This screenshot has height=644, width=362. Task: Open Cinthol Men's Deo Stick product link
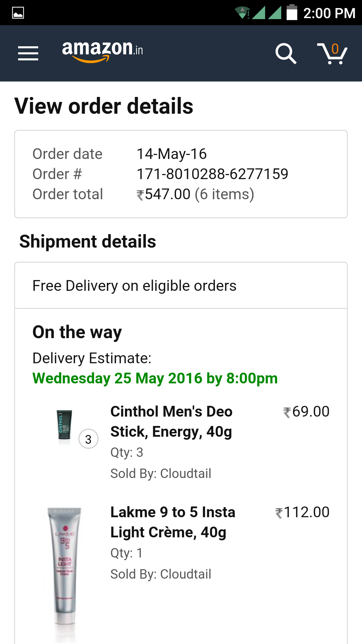click(x=171, y=422)
